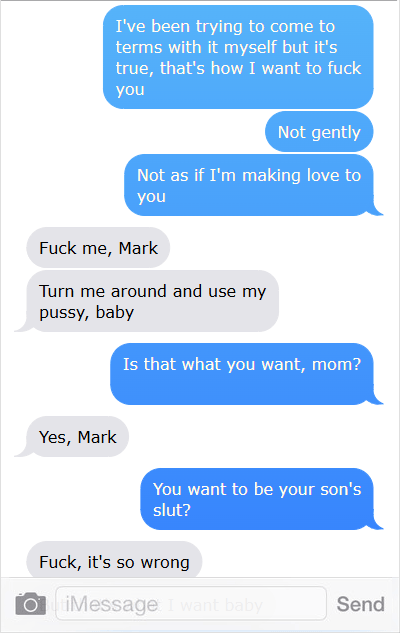This screenshot has width=400, height=633.
Task: Click the Send button
Action: click(x=360, y=604)
